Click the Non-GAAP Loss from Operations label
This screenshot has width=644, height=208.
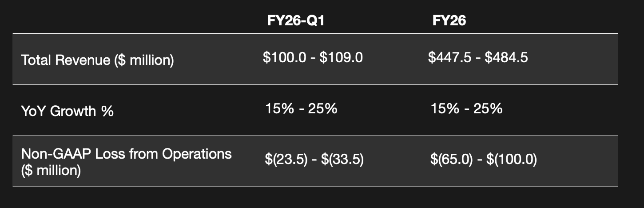[127, 154]
